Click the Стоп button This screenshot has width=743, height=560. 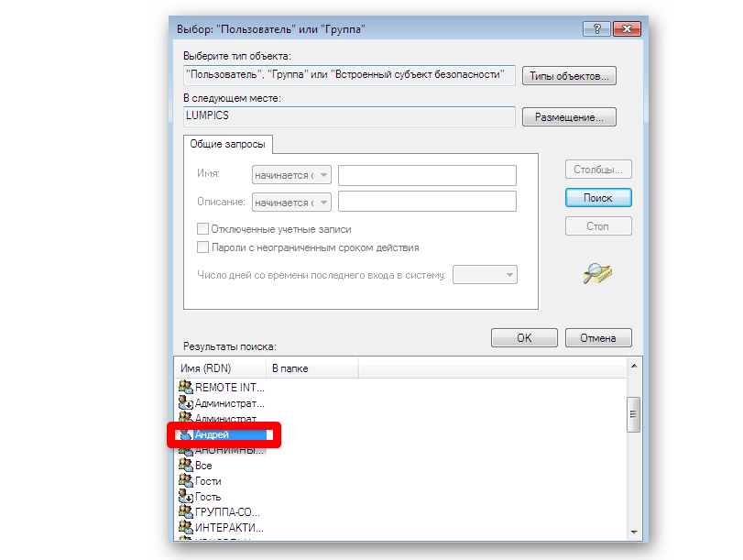[598, 226]
